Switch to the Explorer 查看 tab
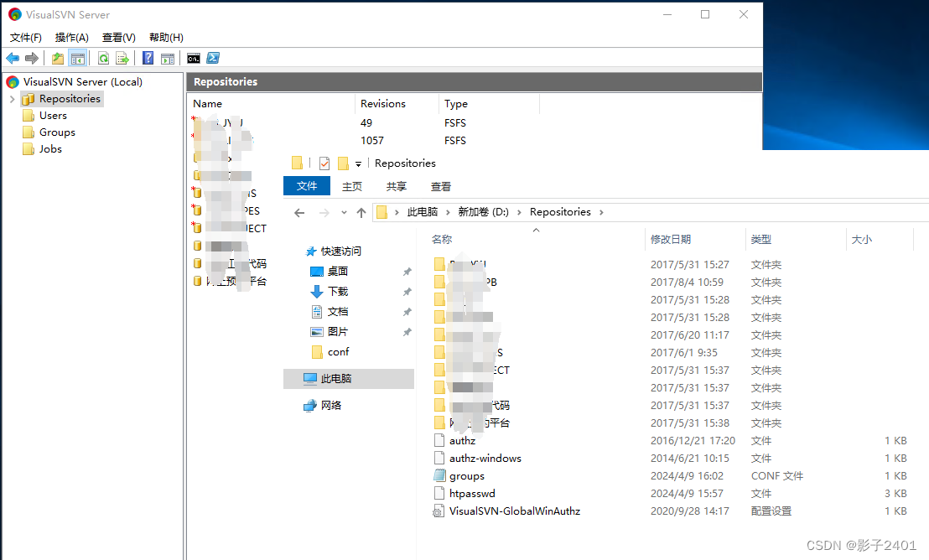 pos(440,186)
